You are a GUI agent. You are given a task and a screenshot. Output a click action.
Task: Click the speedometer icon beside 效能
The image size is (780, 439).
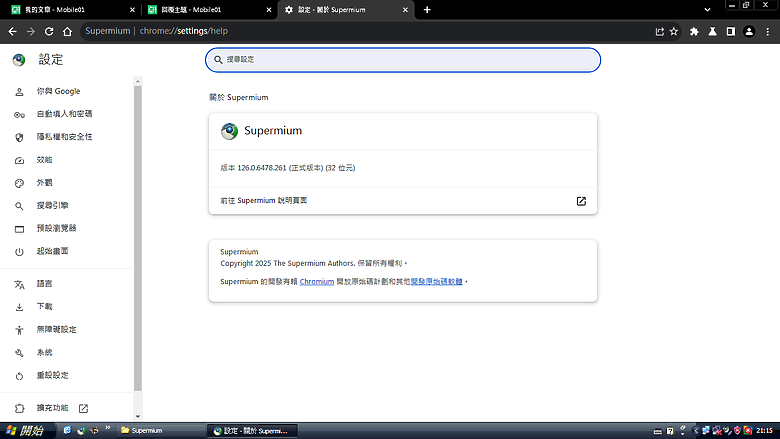point(19,161)
